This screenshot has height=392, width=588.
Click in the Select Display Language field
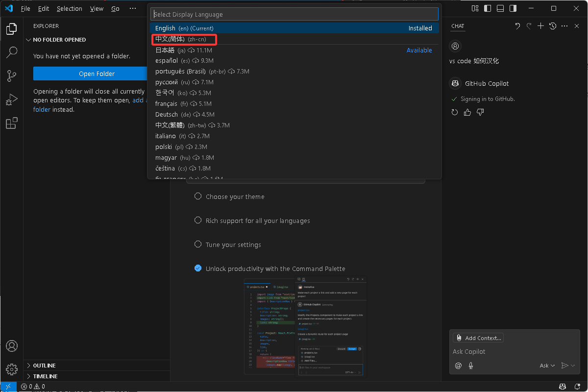tap(294, 14)
